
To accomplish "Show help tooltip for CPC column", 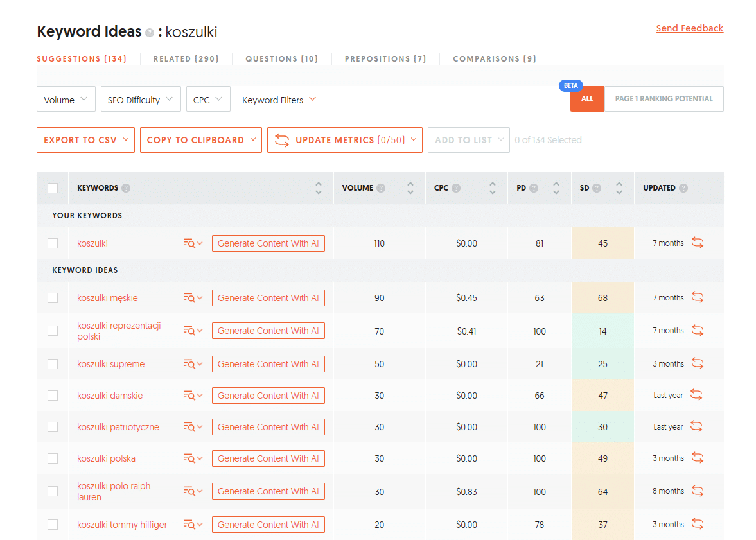I will click(456, 188).
